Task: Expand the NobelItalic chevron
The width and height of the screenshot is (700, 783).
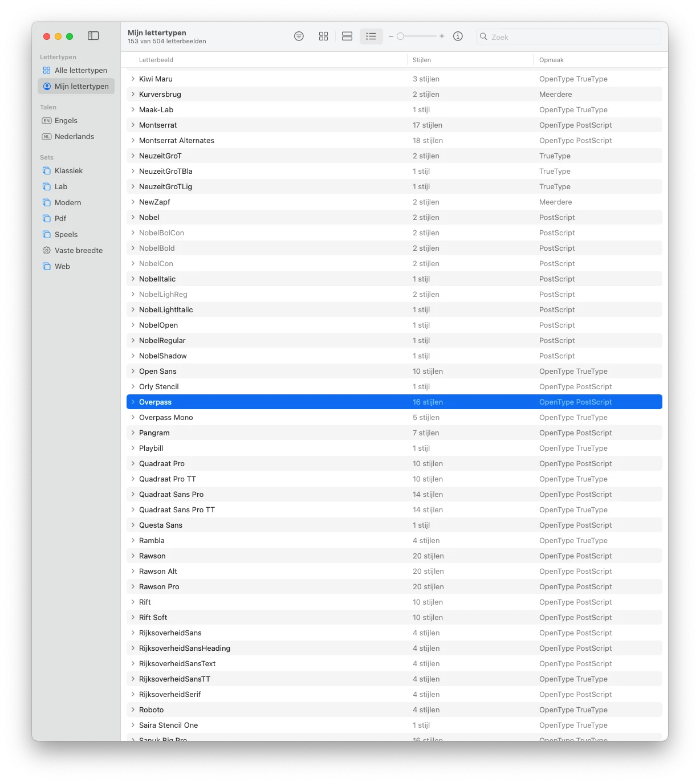Action: pos(133,279)
